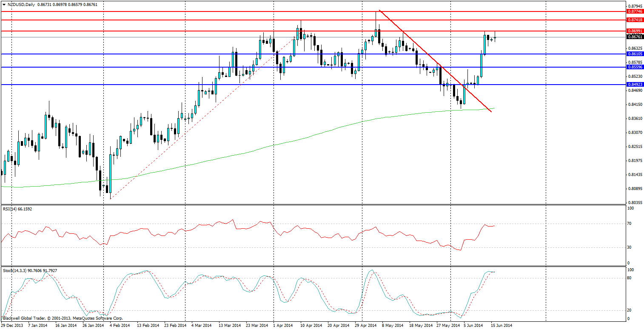
Task: Select the blue price label 0.86105
Action: pyautogui.click(x=635, y=54)
